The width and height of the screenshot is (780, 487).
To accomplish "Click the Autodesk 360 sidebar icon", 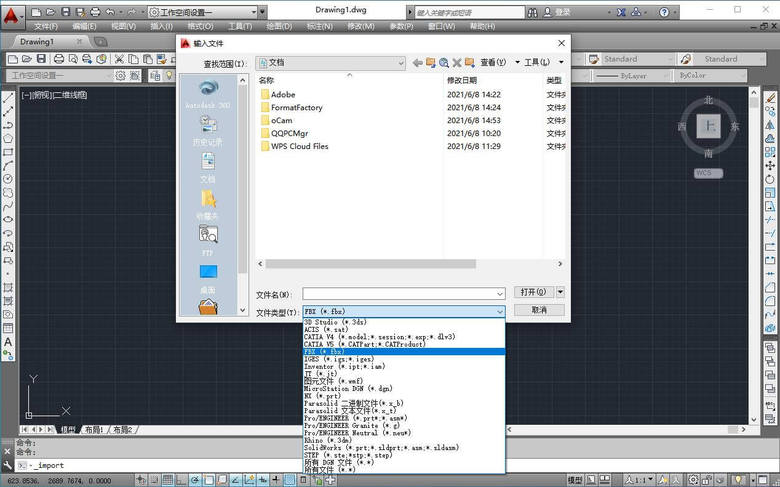I will point(207,92).
